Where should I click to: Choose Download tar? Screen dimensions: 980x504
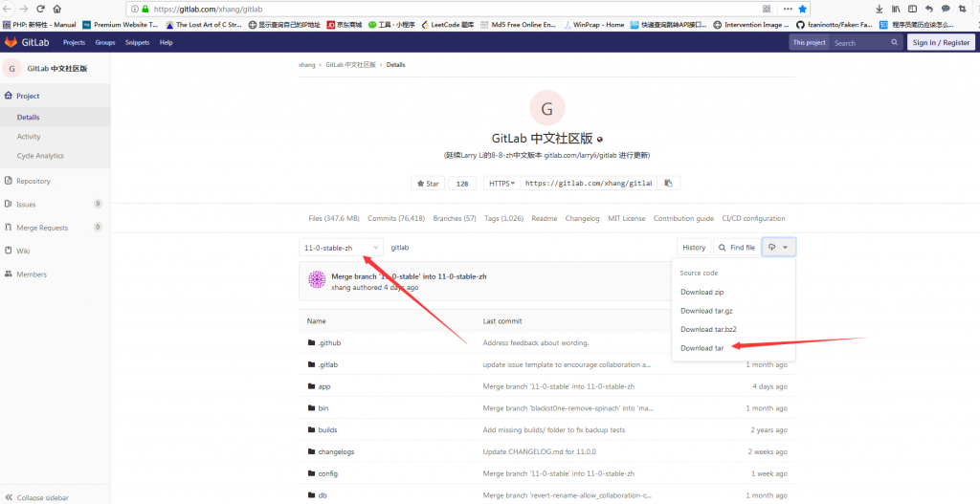click(x=702, y=348)
